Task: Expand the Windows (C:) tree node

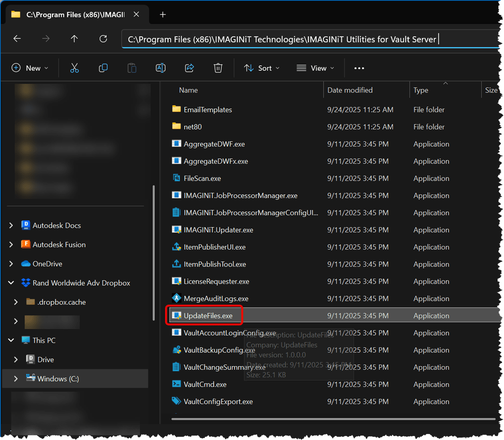Action: point(16,378)
